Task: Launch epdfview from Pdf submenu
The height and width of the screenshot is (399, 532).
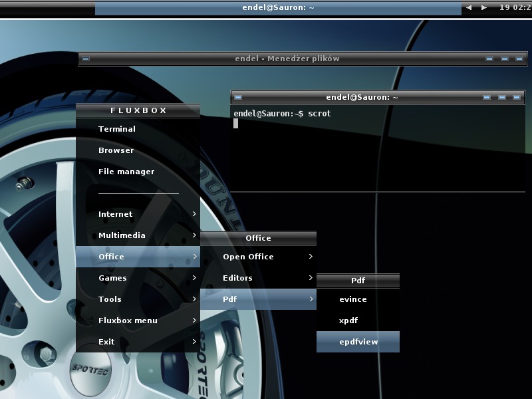Action: tap(358, 342)
